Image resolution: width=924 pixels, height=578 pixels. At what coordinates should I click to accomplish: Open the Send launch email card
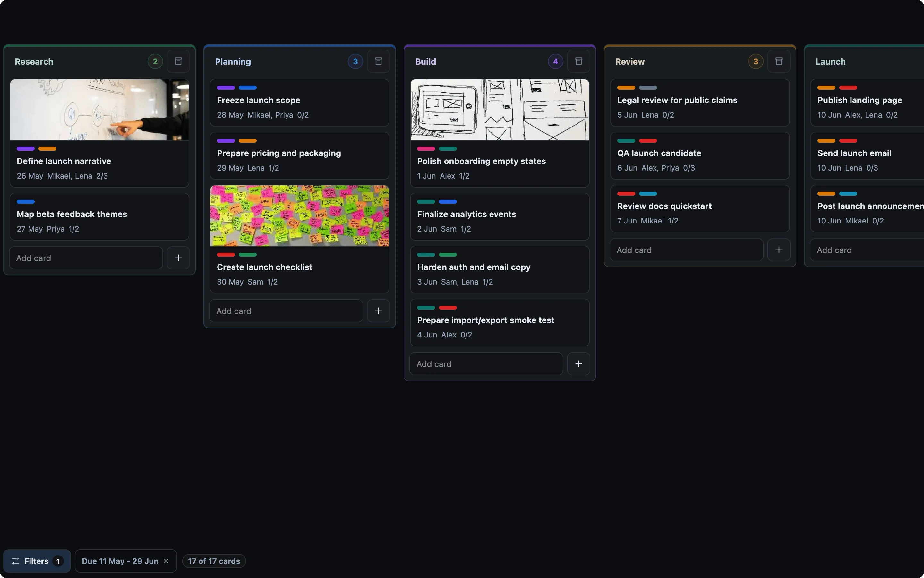click(x=867, y=156)
